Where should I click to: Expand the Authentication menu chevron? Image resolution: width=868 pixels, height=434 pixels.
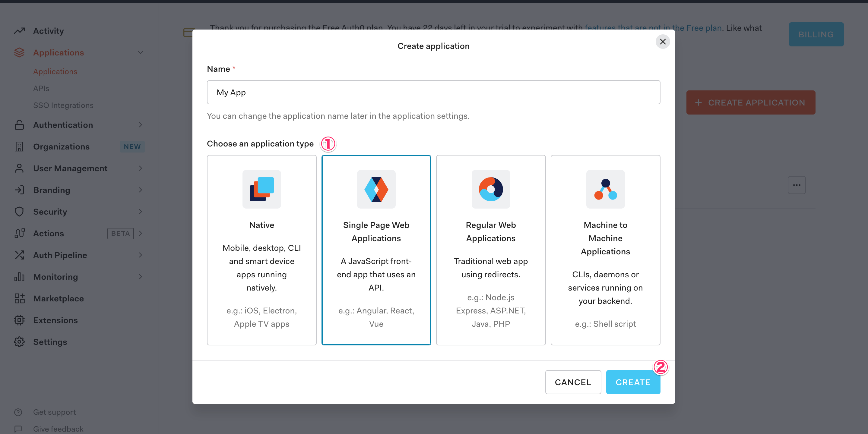coord(141,125)
